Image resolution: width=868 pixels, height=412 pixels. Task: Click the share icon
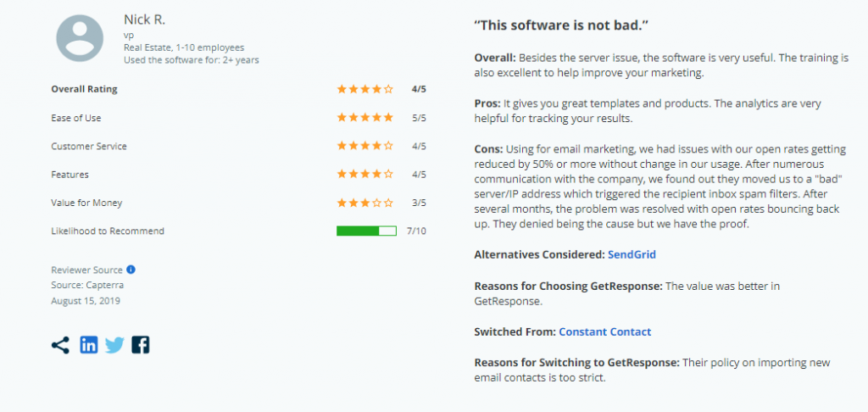(x=60, y=345)
